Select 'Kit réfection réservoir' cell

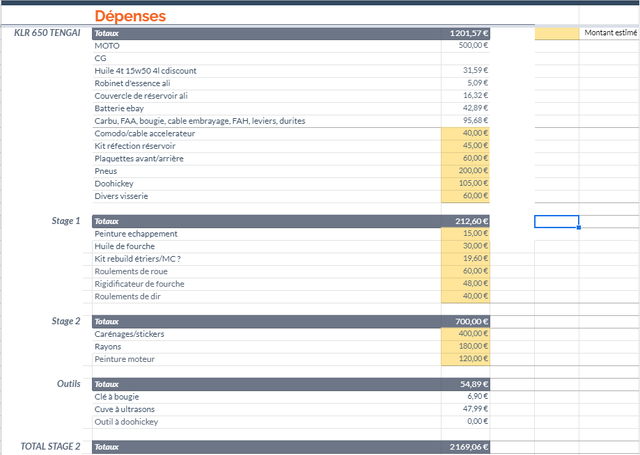267,146
